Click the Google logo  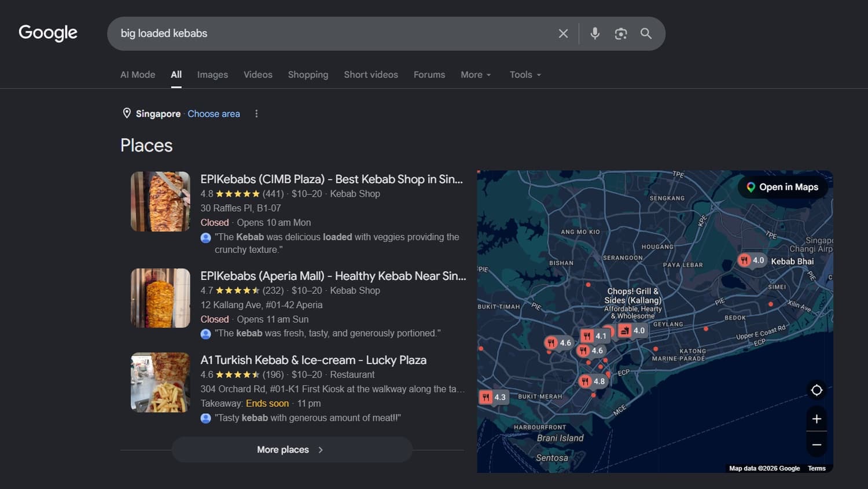tap(48, 33)
